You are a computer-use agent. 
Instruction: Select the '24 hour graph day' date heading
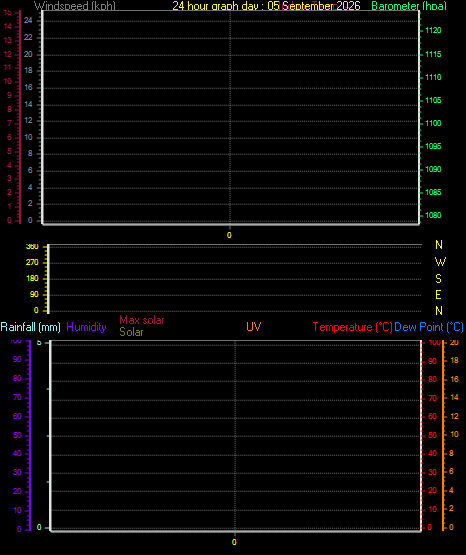tap(266, 6)
